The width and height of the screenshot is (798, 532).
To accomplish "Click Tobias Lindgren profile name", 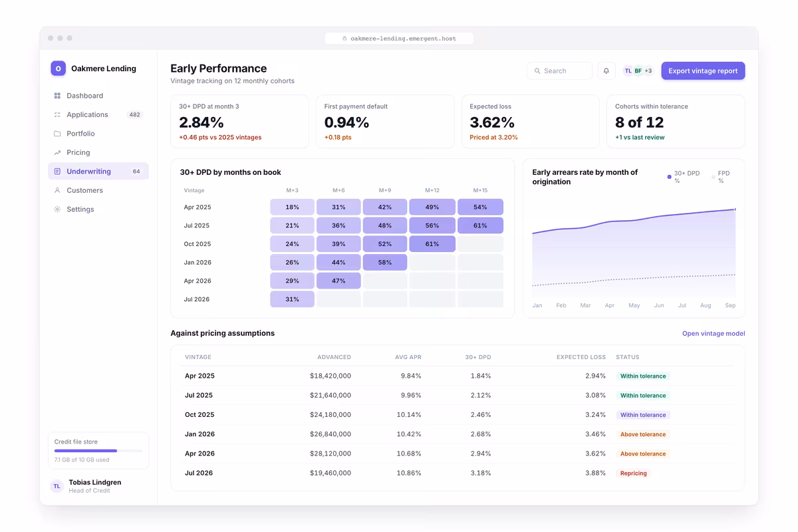I will 95,482.
